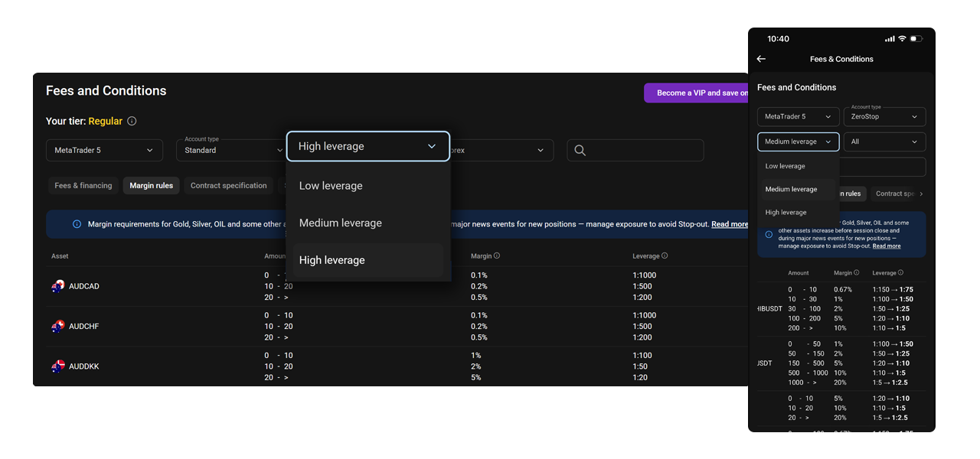Click AUDDKK 1:100 leverage value
The height and width of the screenshot is (459, 980).
(642, 356)
